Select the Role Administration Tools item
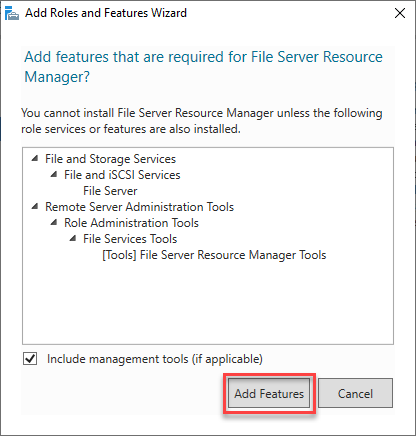The height and width of the screenshot is (436, 416). [131, 223]
